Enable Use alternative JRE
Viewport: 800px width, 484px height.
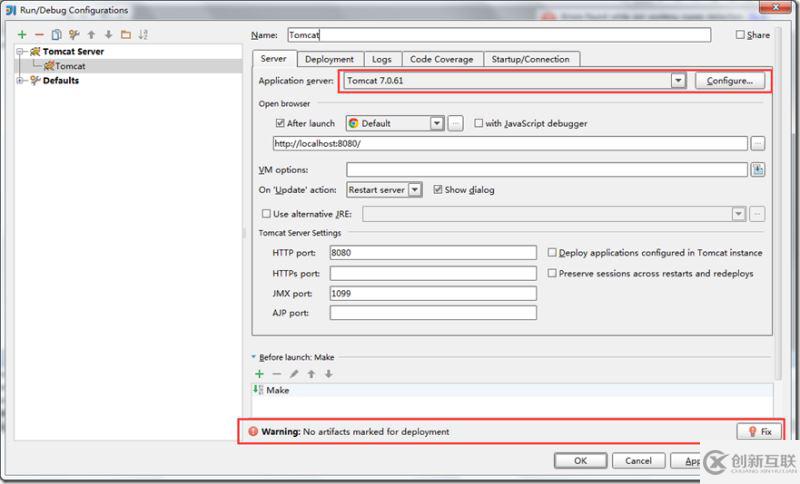(x=266, y=214)
